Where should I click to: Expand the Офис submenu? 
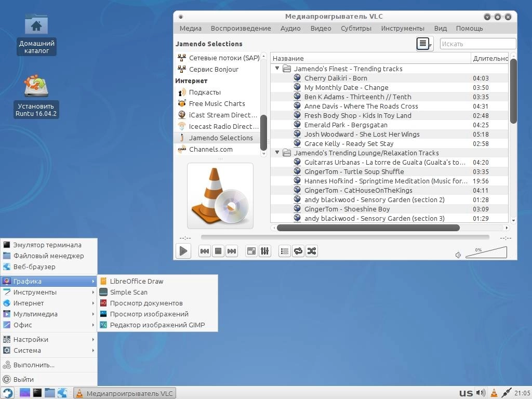pos(49,325)
